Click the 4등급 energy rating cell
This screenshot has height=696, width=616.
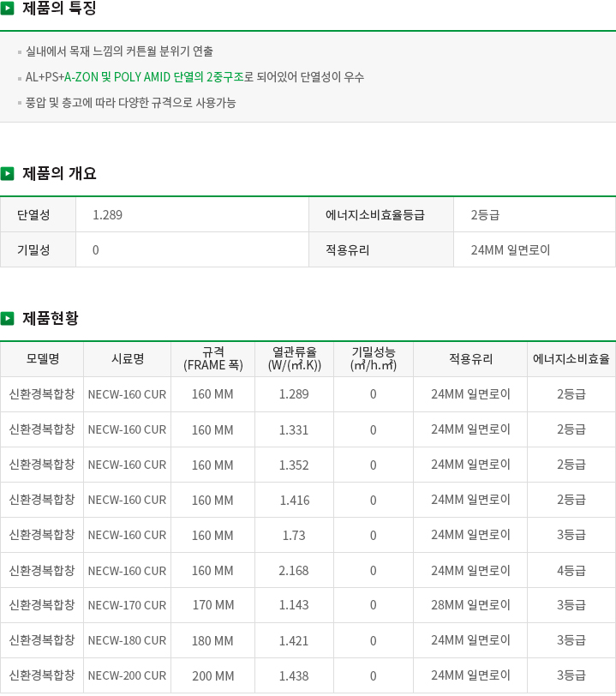[x=571, y=570]
